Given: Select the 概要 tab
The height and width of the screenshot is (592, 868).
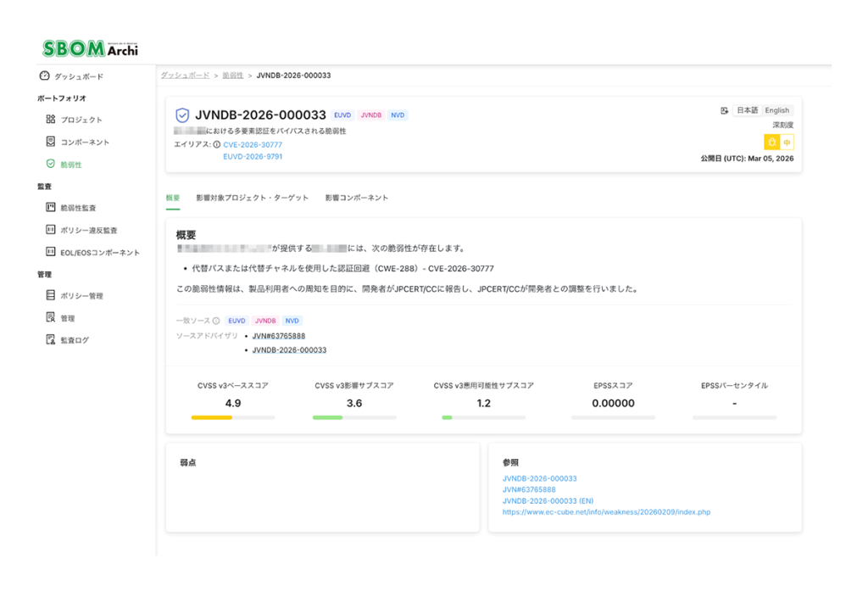Looking at the screenshot, I should tap(173, 198).
